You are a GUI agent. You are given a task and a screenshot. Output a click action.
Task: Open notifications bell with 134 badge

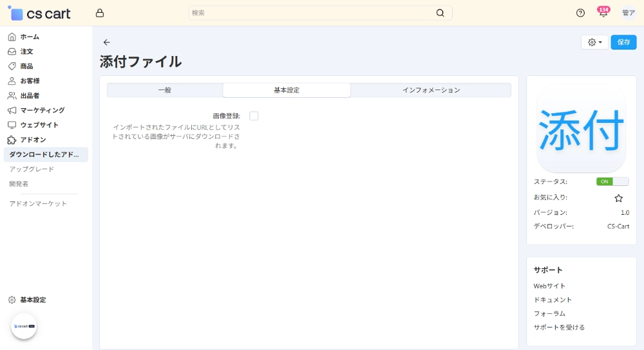(x=603, y=14)
